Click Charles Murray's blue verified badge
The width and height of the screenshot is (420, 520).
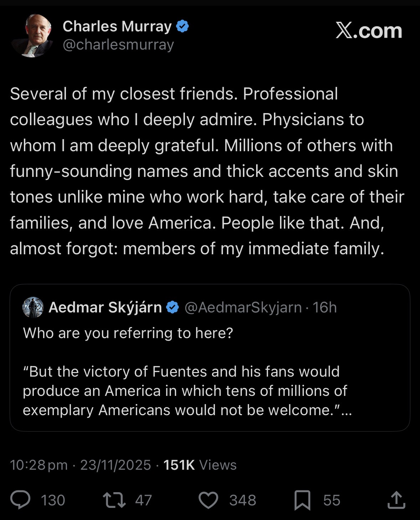[183, 26]
